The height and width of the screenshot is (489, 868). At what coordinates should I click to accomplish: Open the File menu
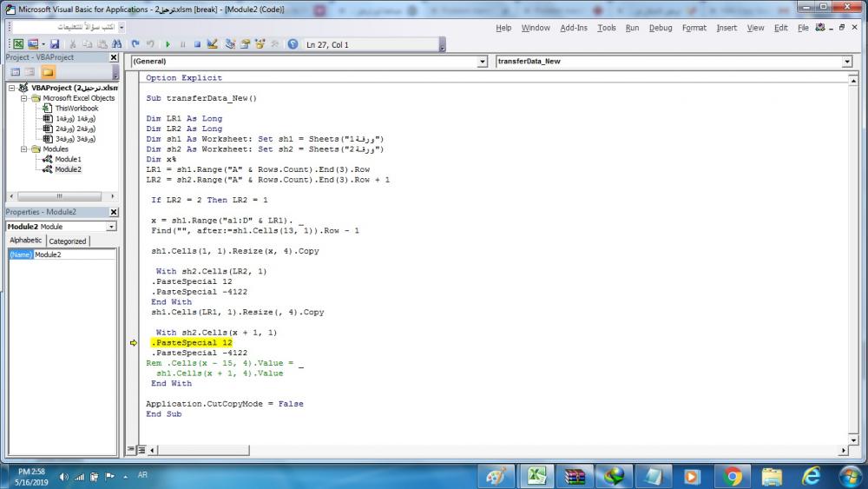click(x=803, y=28)
